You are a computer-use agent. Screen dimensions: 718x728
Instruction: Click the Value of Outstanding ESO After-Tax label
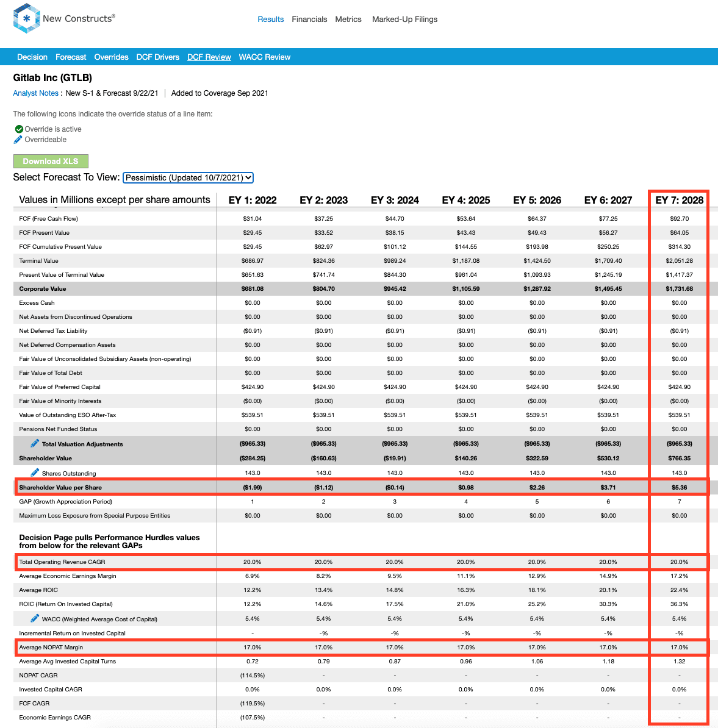pyautogui.click(x=67, y=415)
